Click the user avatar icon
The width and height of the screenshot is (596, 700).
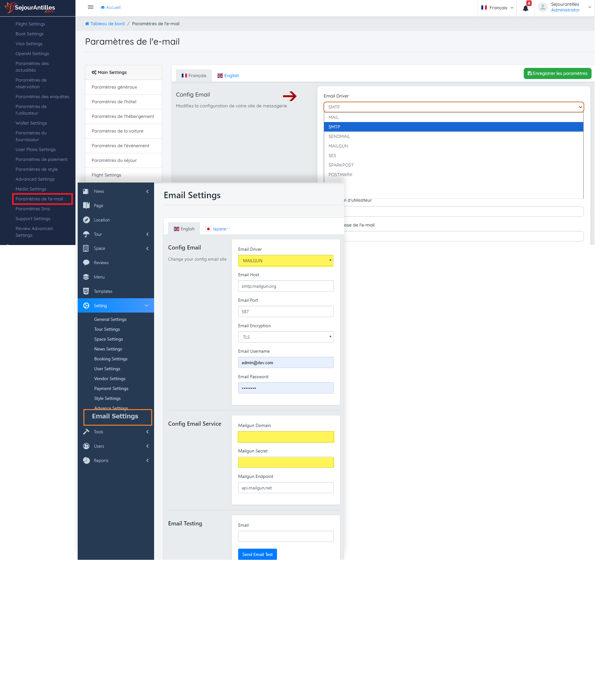542,7
